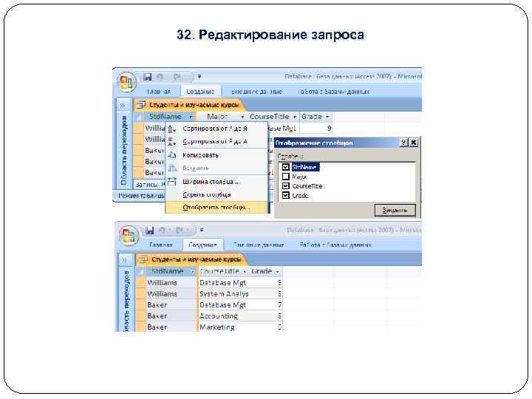Open Major column dropdown arrow
Image resolution: width=532 pixels, height=399 pixels.
242,117
